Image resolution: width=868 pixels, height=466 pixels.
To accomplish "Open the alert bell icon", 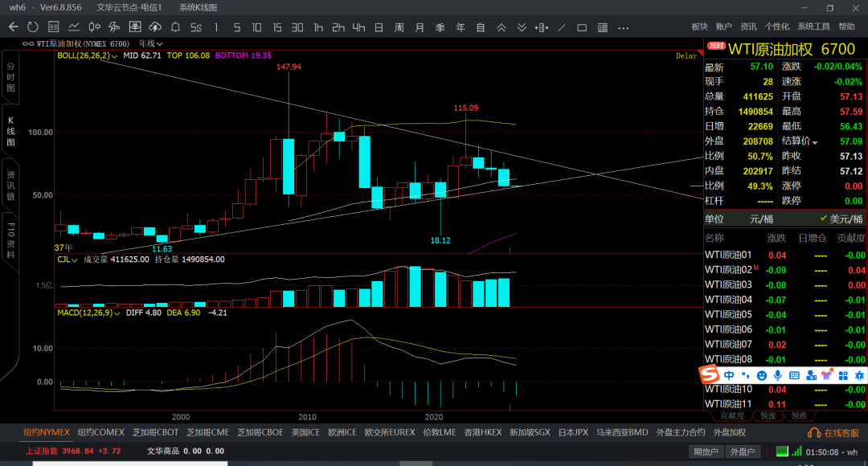I will [x=175, y=27].
